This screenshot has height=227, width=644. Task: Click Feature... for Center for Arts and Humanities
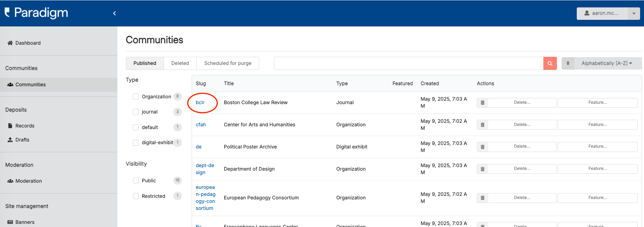click(598, 125)
